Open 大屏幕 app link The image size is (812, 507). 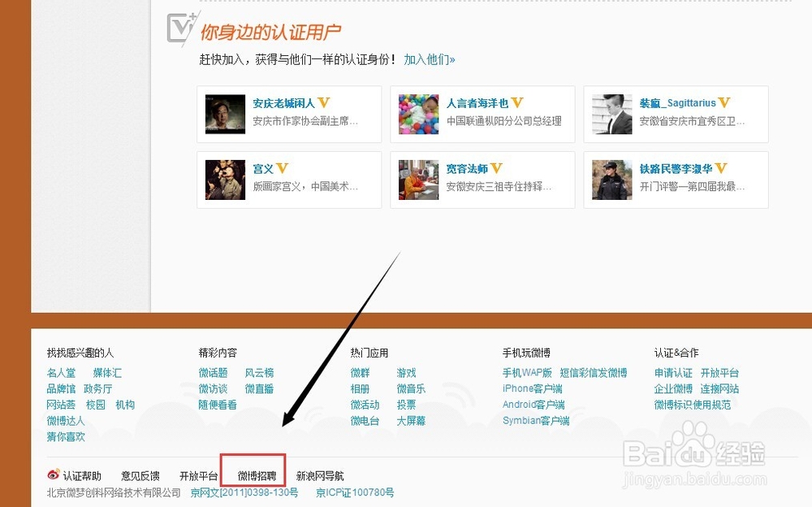[411, 421]
